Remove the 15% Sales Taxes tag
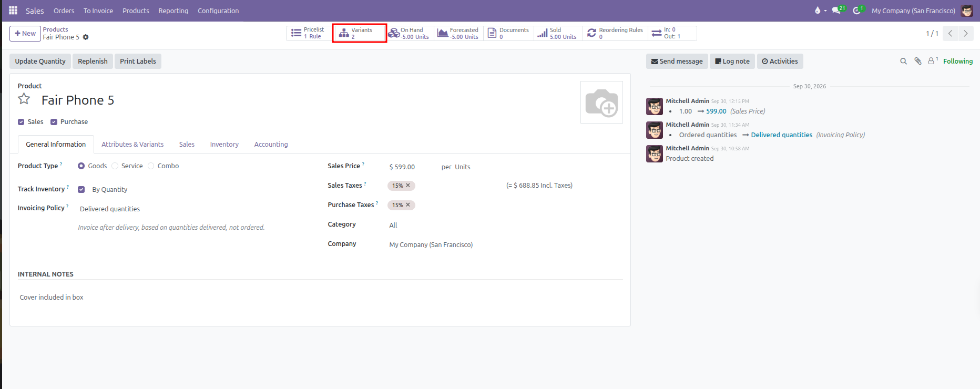 click(408, 186)
